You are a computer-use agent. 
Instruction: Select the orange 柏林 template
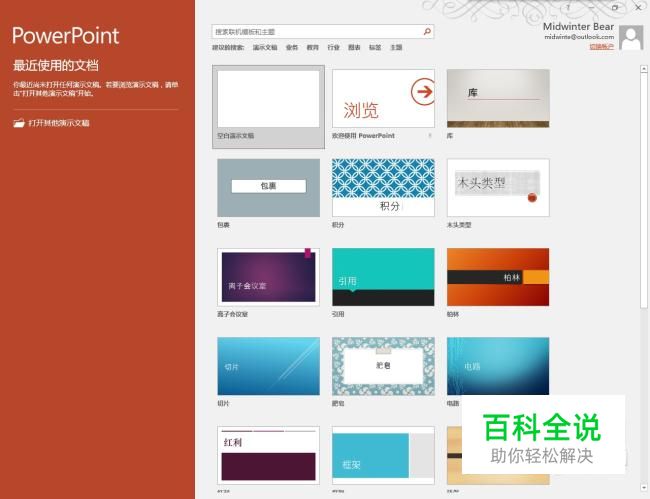[x=498, y=277]
